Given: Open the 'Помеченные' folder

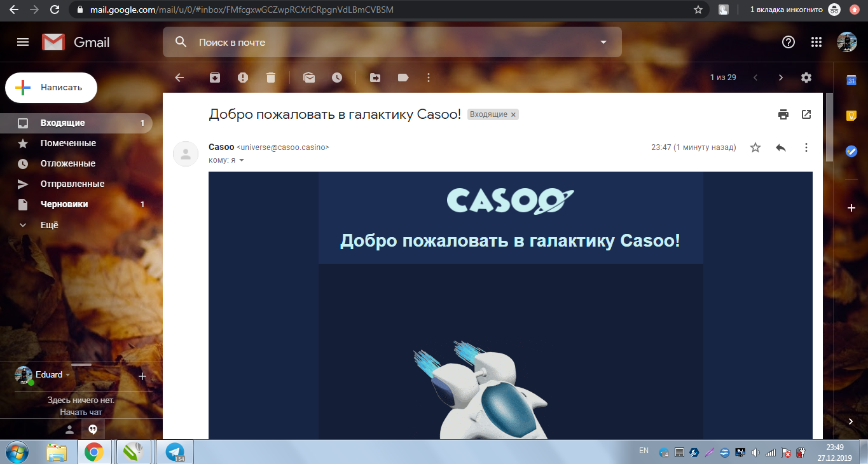Looking at the screenshot, I should click(x=76, y=144).
